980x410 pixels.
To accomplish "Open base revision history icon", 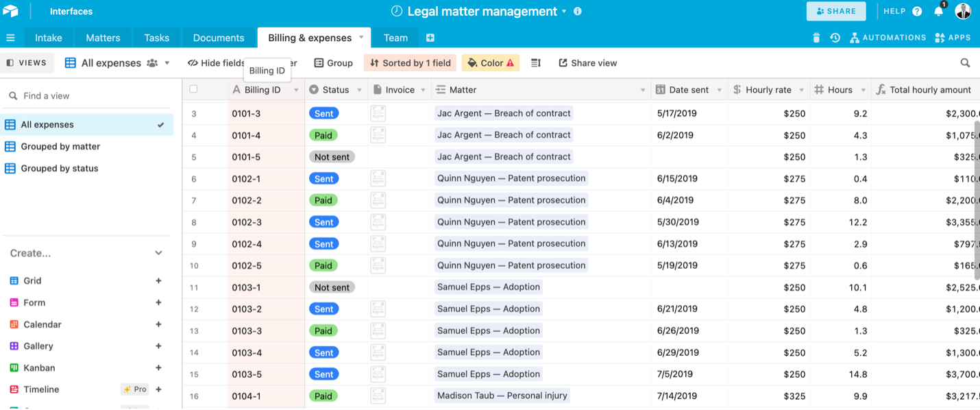I will coord(835,38).
